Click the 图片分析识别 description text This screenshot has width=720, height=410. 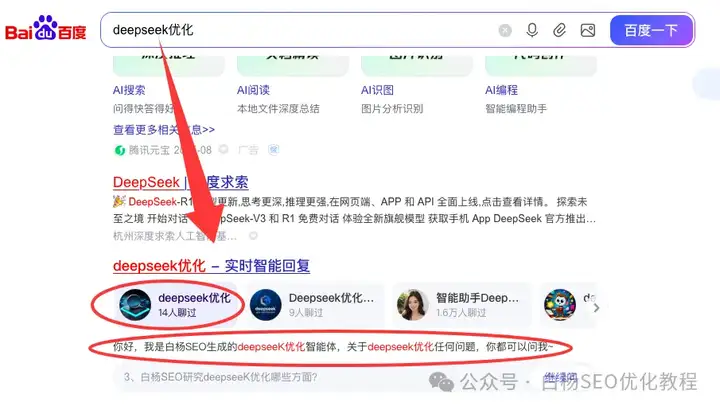[x=392, y=109]
